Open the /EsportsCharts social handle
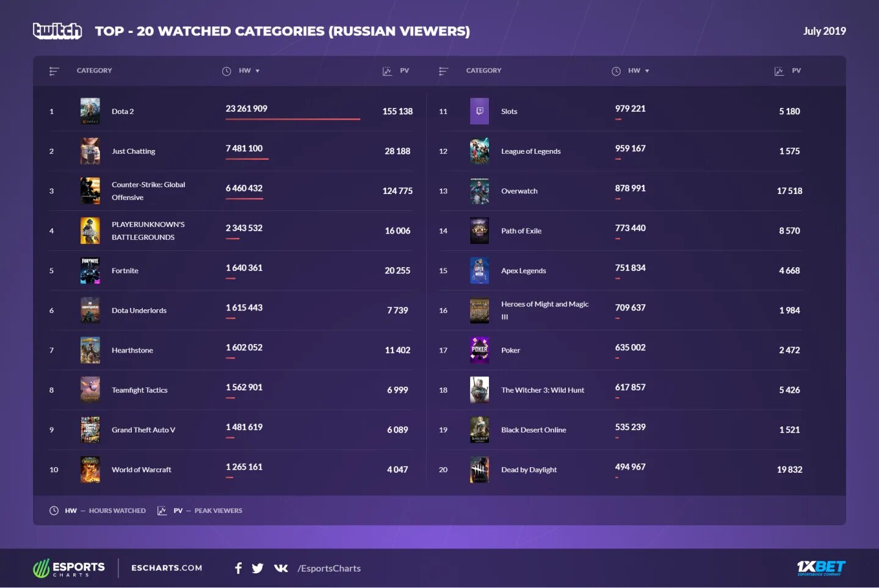 pos(329,568)
